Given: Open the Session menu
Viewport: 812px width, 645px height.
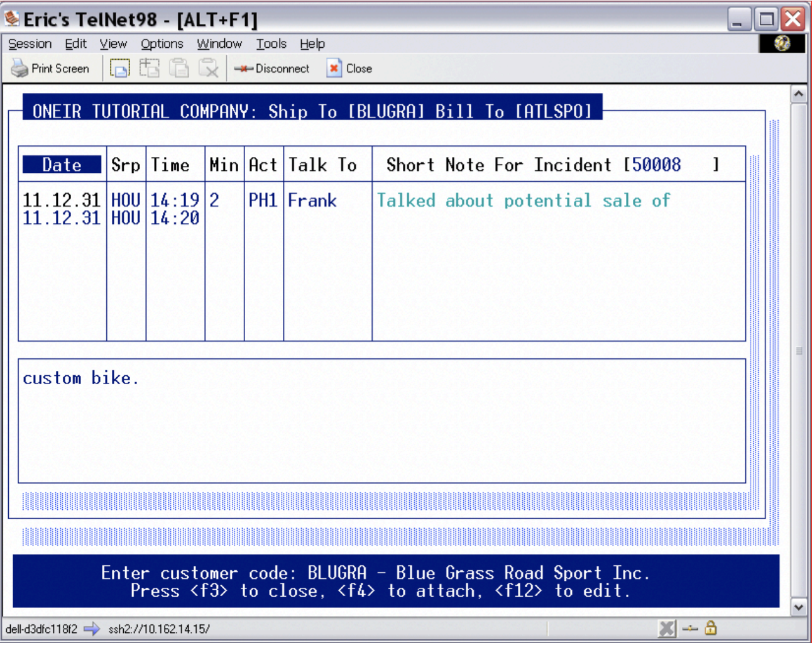Looking at the screenshot, I should point(30,43).
